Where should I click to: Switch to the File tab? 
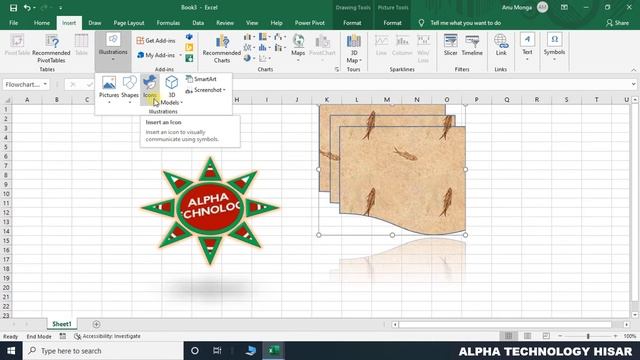13,23
